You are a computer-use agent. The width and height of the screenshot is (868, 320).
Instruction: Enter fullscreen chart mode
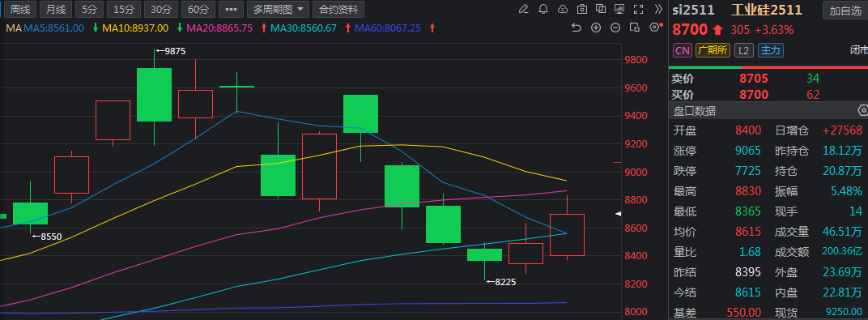point(639,9)
